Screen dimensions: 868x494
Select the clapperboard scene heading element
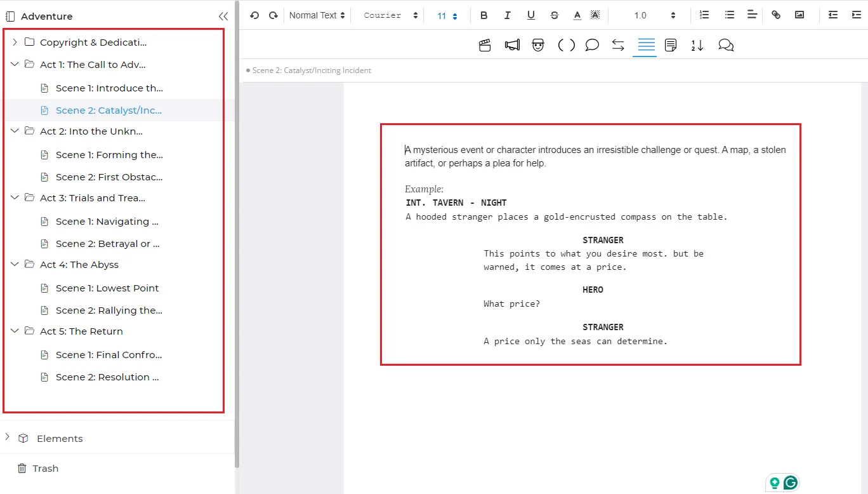click(x=485, y=45)
